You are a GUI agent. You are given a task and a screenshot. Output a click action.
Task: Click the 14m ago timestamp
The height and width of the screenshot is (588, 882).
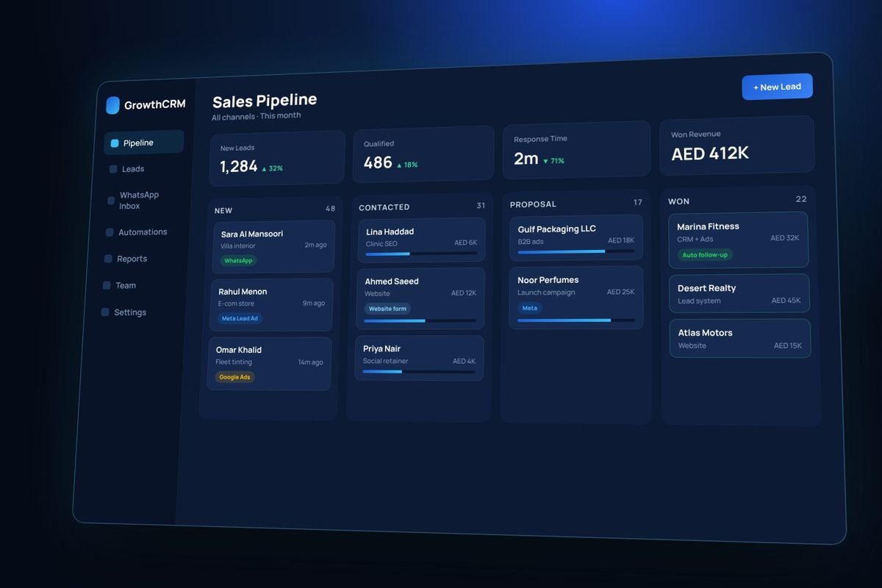[x=310, y=362]
